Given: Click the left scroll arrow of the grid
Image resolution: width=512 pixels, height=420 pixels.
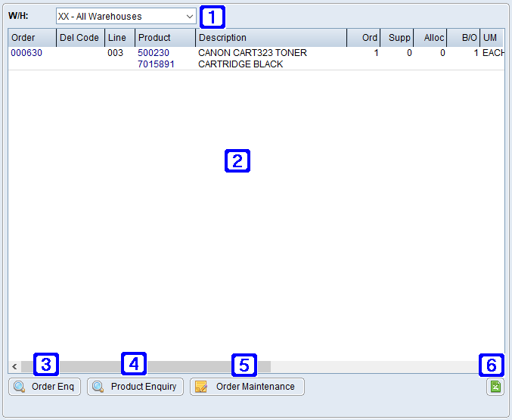Looking at the screenshot, I should (x=14, y=366).
